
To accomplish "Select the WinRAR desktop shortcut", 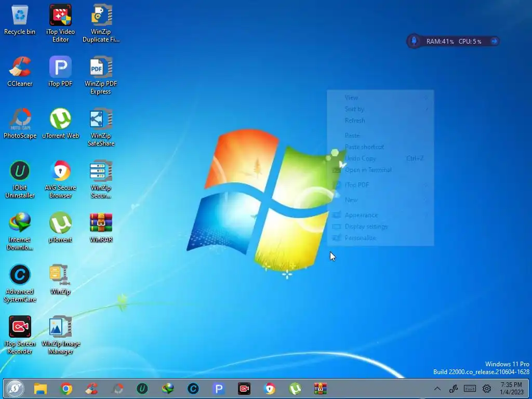I will [x=101, y=228].
